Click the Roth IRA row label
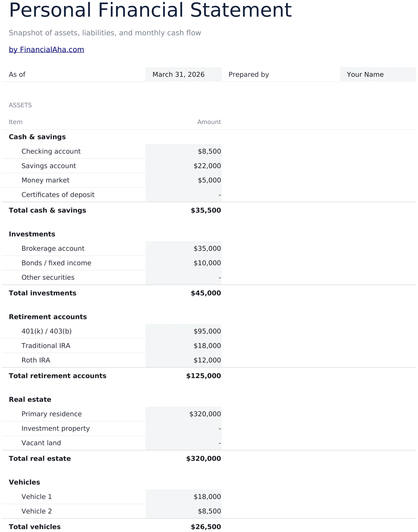Image resolution: width=418 pixels, height=532 pixels. coord(36,360)
